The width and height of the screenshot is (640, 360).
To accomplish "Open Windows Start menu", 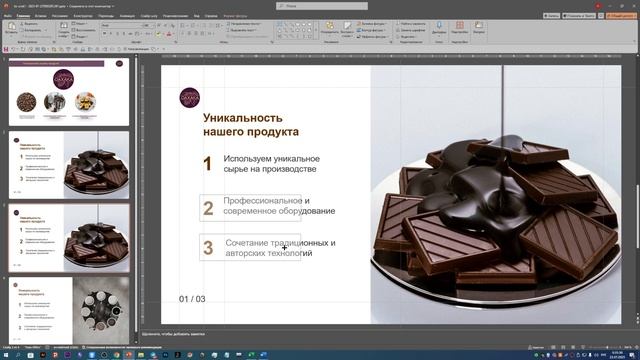I will coord(6,355).
